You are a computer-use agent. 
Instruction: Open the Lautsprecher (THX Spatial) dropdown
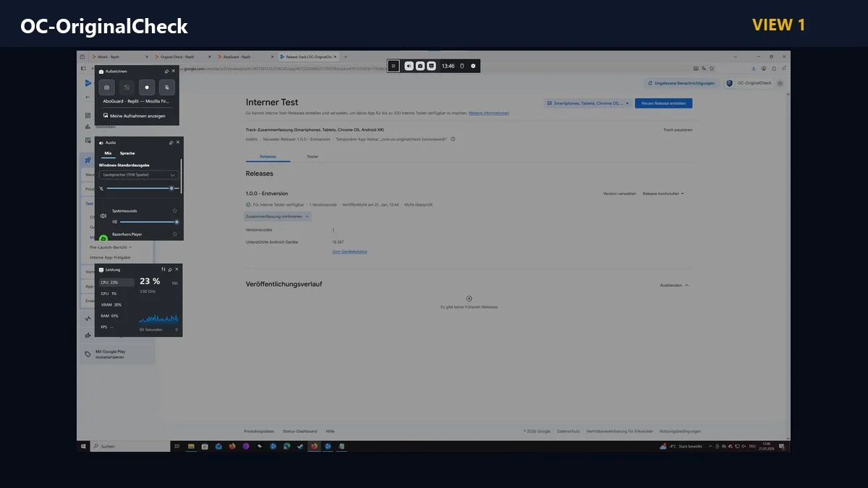(139, 175)
